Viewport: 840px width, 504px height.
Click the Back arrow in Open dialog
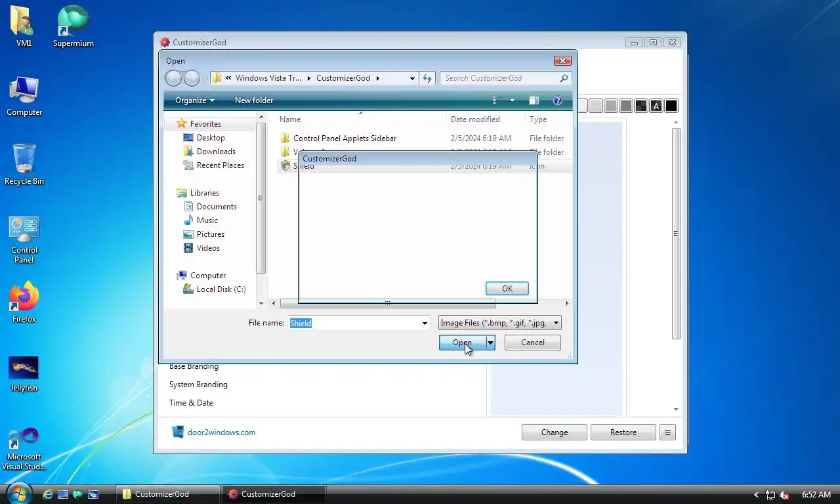173,78
